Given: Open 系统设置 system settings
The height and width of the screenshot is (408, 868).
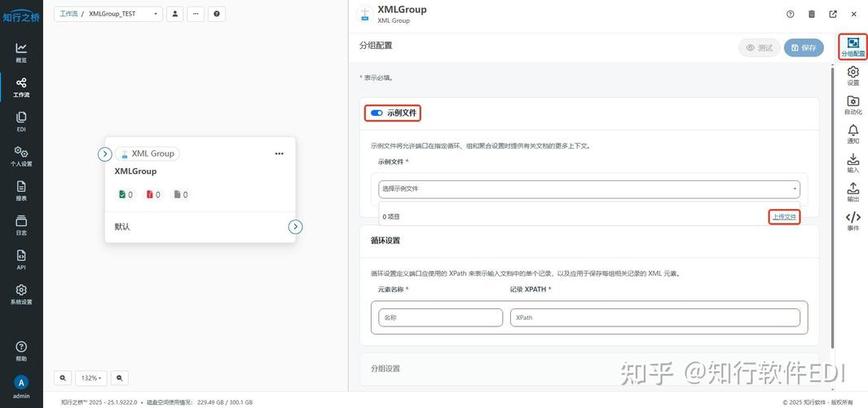Looking at the screenshot, I should click(21, 295).
